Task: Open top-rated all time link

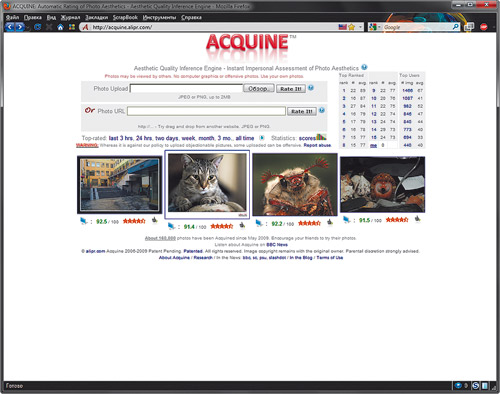Action: click(x=245, y=138)
